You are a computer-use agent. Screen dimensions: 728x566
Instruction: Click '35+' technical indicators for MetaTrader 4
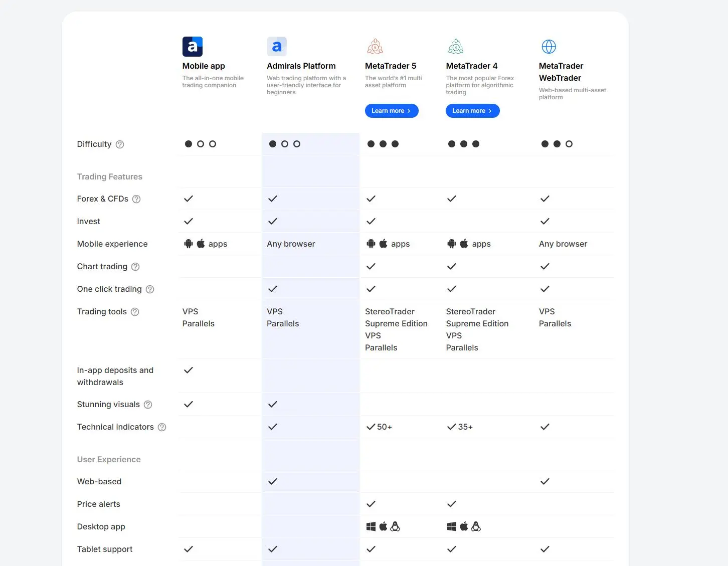pyautogui.click(x=465, y=427)
